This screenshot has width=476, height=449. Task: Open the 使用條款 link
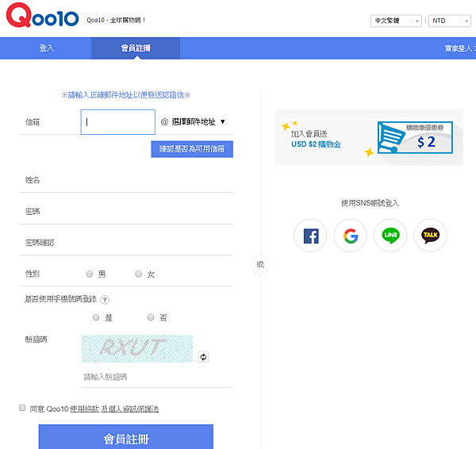(85, 409)
